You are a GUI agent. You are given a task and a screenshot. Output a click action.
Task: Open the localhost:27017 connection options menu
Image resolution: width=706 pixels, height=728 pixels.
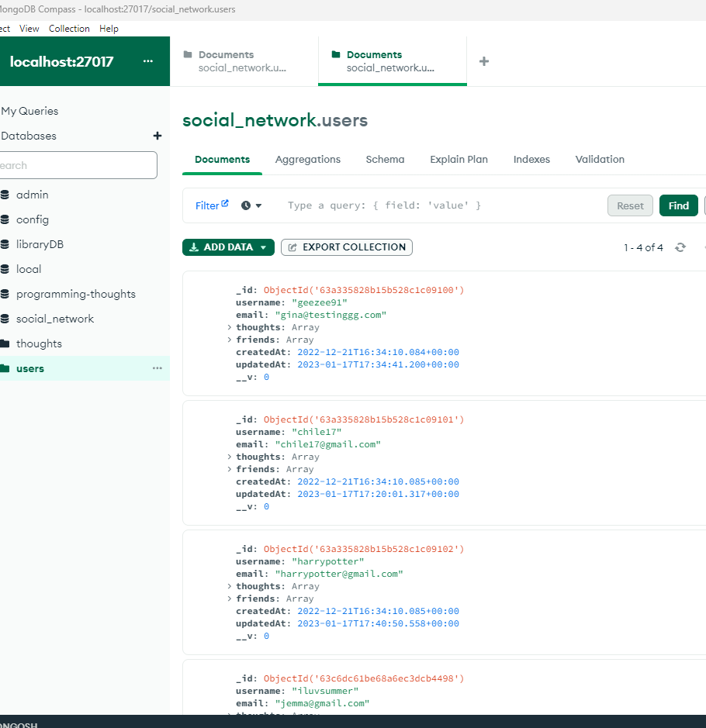(147, 61)
